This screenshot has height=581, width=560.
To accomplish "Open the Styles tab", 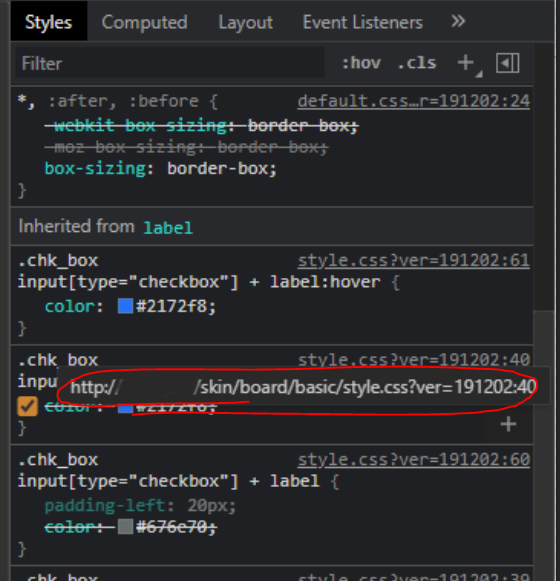I will (x=49, y=22).
